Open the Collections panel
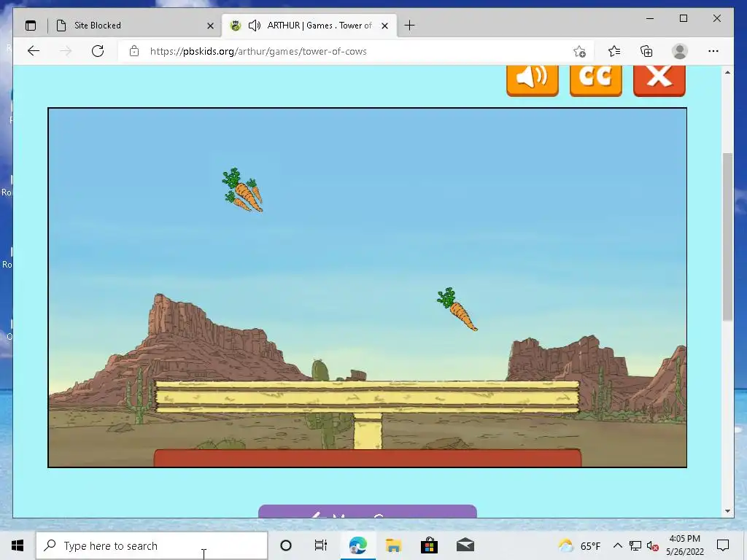This screenshot has height=560, width=747. tap(646, 51)
